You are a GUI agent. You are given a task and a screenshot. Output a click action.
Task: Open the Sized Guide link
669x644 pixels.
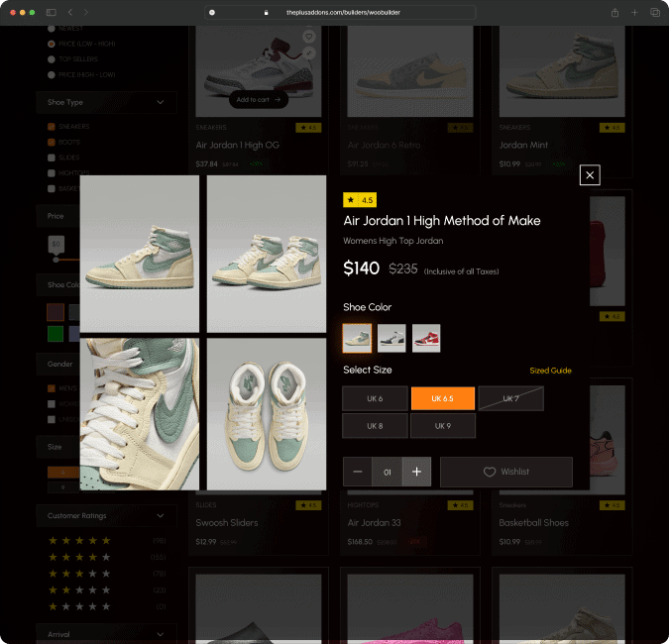coord(550,371)
